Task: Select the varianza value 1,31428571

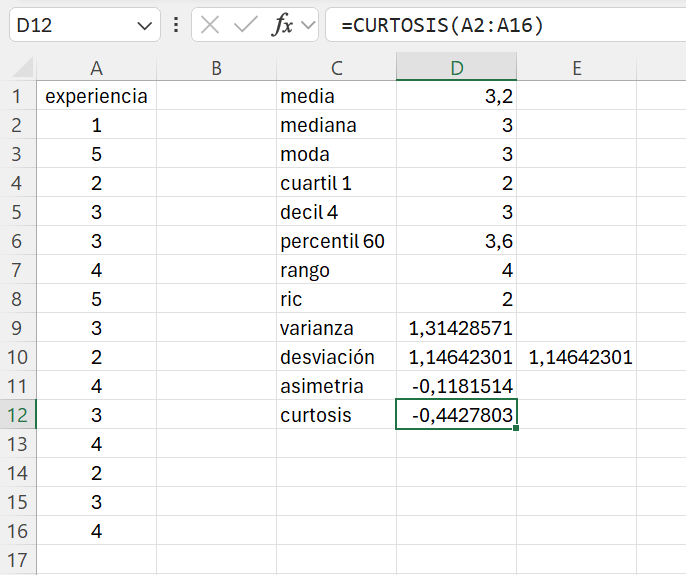Action: (456, 329)
